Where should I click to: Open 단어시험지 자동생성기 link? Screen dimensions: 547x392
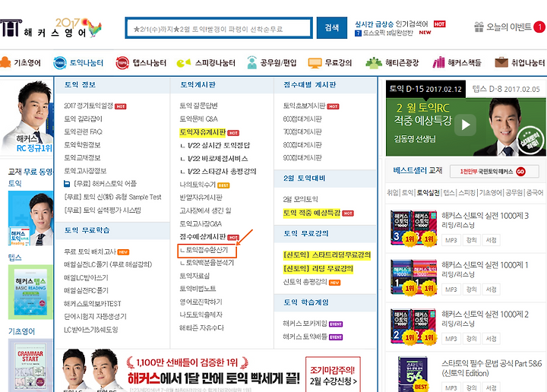(95, 317)
